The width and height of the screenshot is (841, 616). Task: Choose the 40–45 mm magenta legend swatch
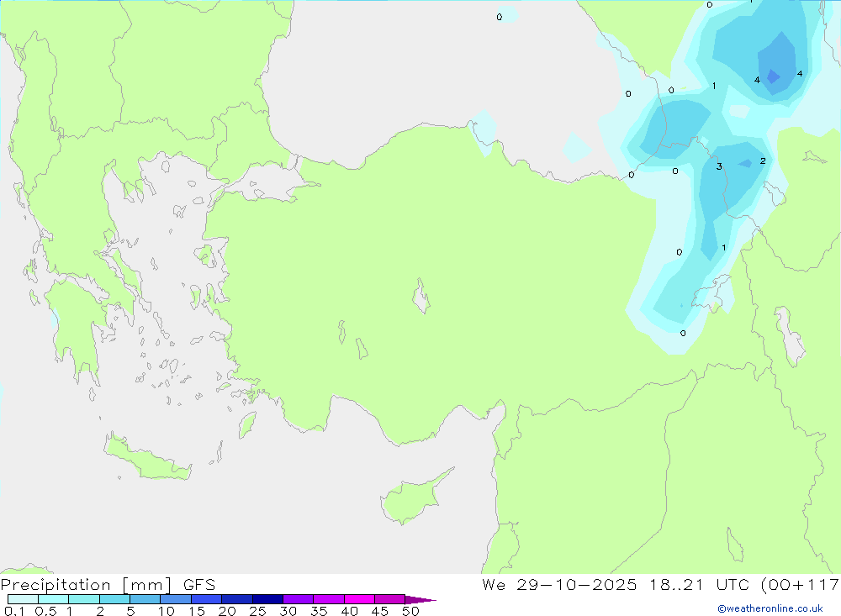click(x=359, y=599)
